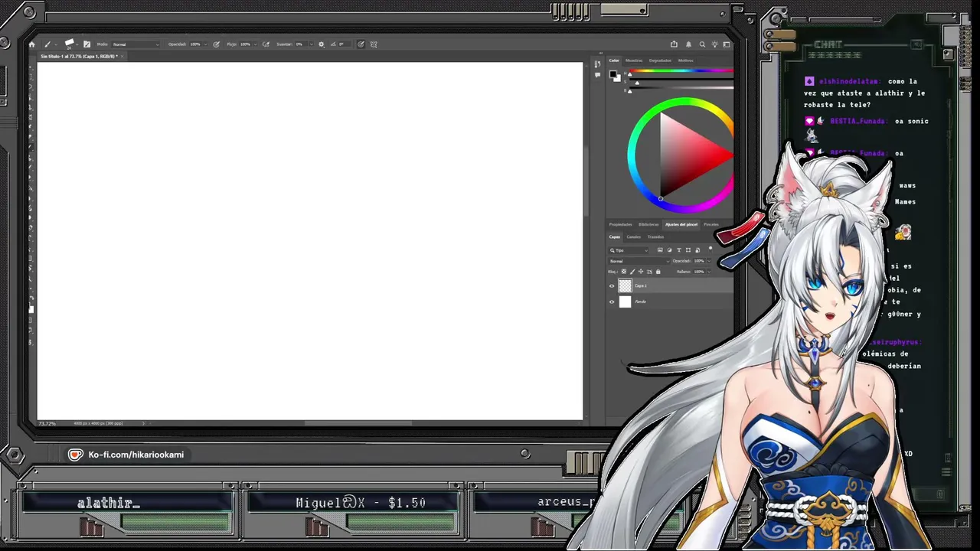980x551 pixels.
Task: Click the white background color swatch
Action: coord(617,78)
